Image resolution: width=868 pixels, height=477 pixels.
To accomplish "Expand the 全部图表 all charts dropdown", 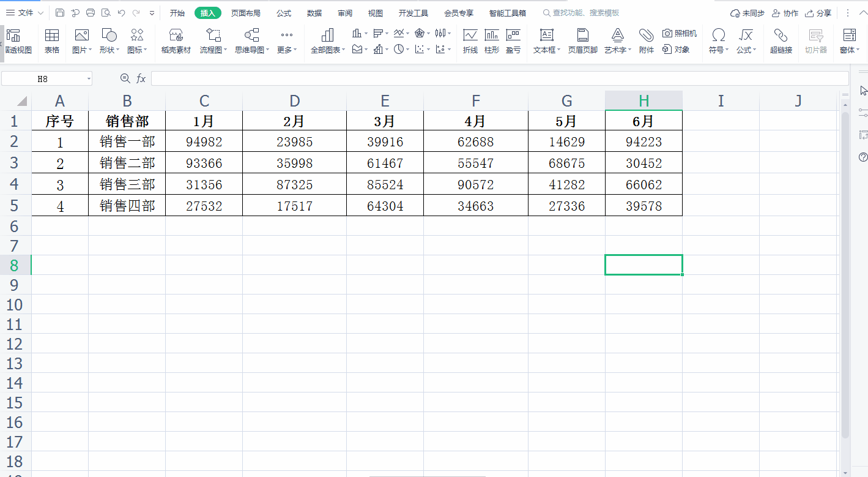I will [328, 42].
